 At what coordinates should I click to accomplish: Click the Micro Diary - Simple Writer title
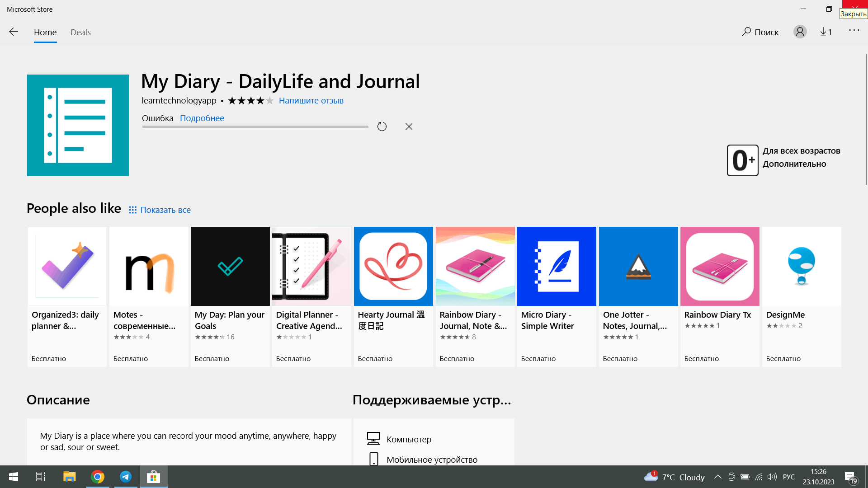pos(547,320)
